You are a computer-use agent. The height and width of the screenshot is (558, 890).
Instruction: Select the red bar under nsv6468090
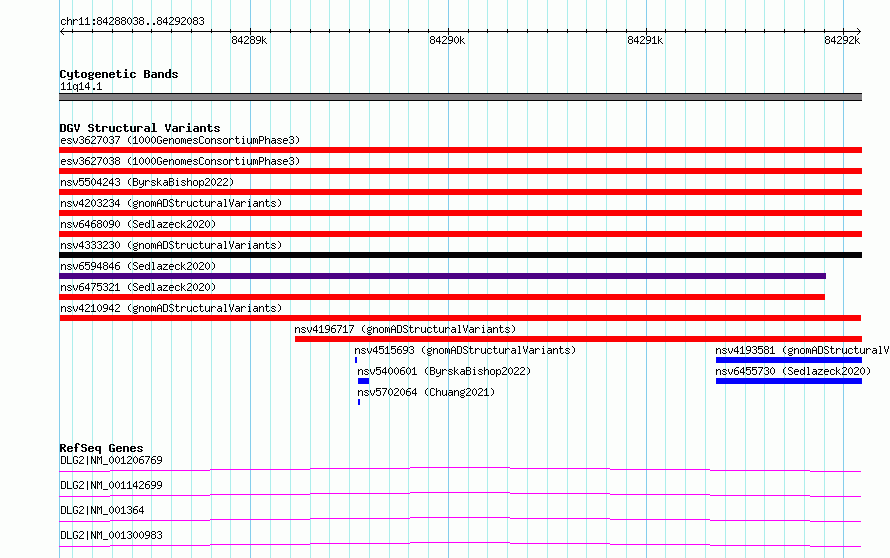click(x=460, y=234)
